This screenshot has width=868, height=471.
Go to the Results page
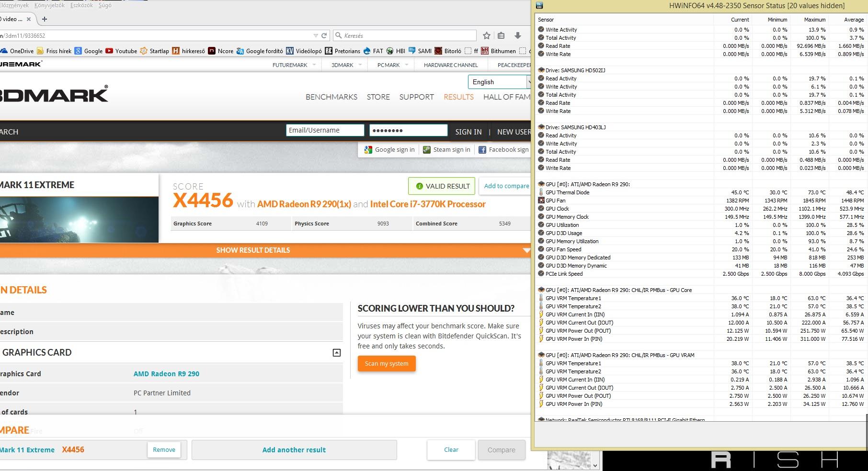click(x=458, y=97)
